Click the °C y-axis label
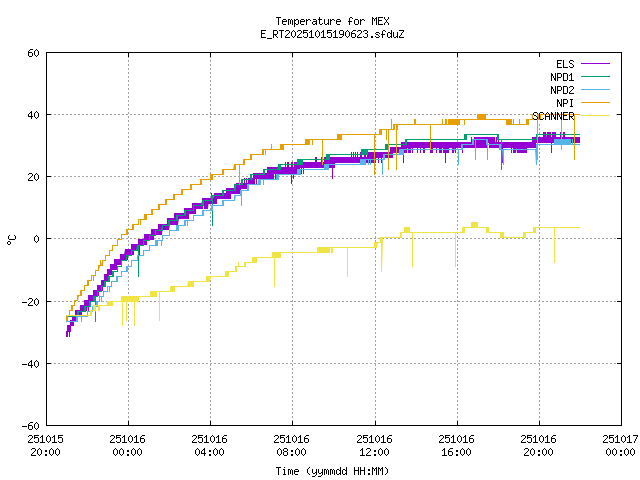The width and height of the screenshot is (640, 480). tap(12, 239)
